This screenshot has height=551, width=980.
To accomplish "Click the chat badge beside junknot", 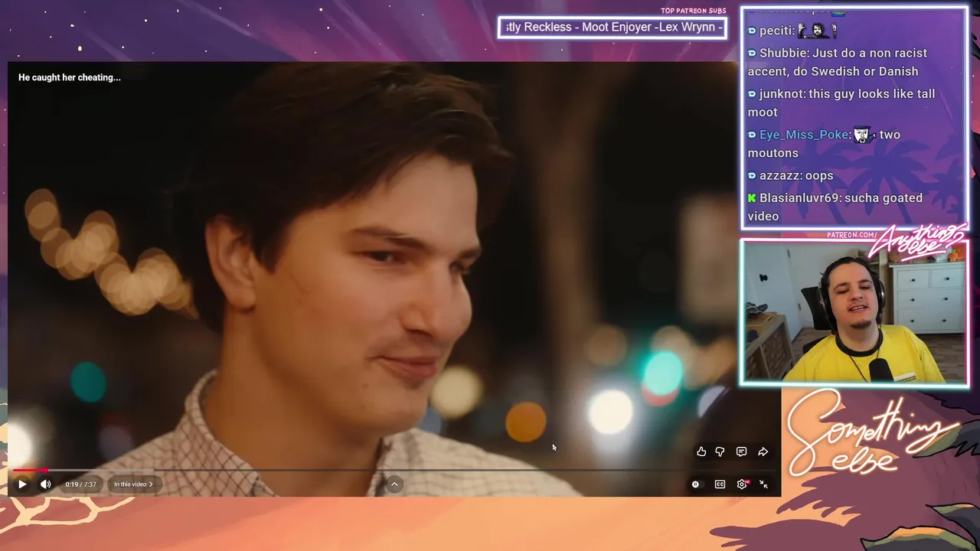I will 752,94.
